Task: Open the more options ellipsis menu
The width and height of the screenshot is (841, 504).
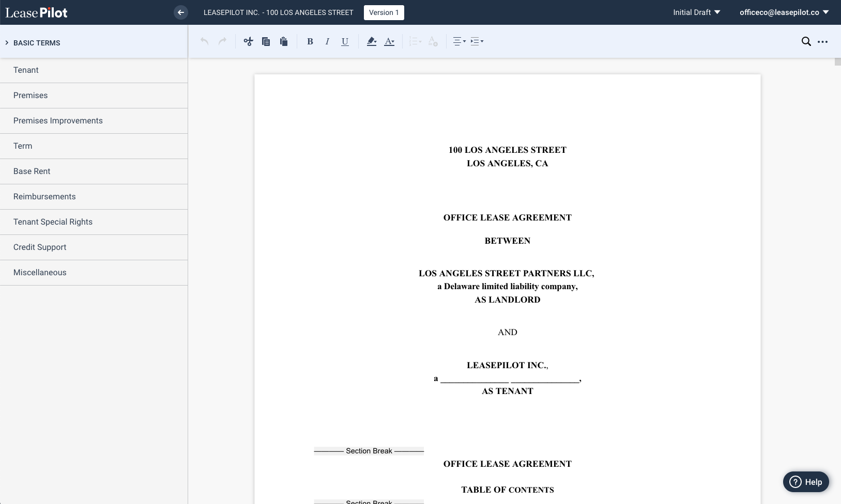Action: coord(822,41)
